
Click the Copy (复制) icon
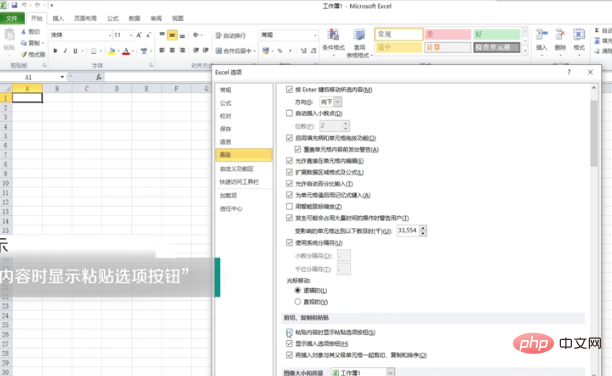point(23,43)
